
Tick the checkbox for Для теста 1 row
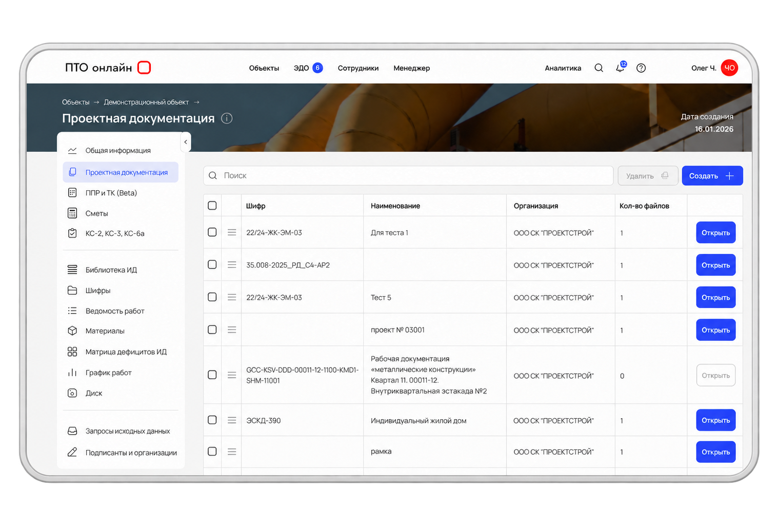pyautogui.click(x=212, y=232)
